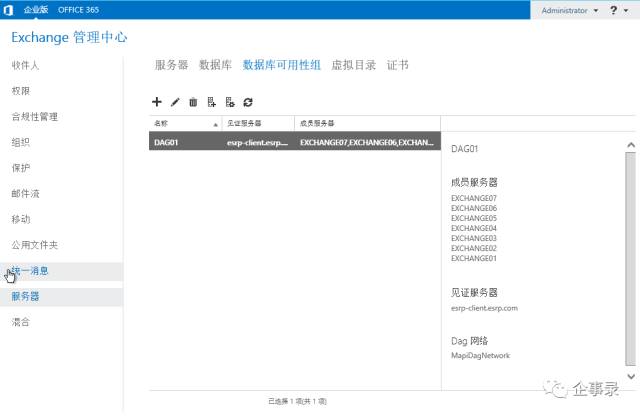Click EXCHANGE05 in details pane

[474, 218]
